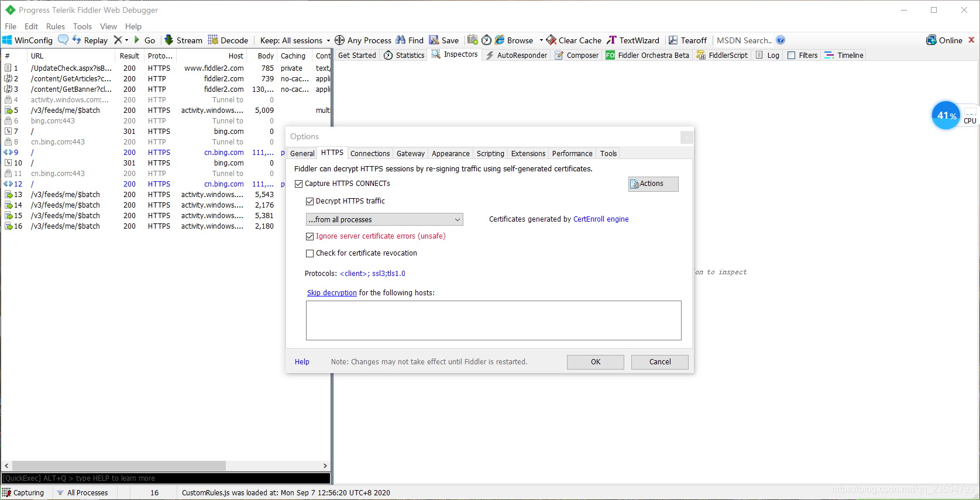Switch to the Gateway tab in Options
The width and height of the screenshot is (980, 500).
click(x=411, y=153)
